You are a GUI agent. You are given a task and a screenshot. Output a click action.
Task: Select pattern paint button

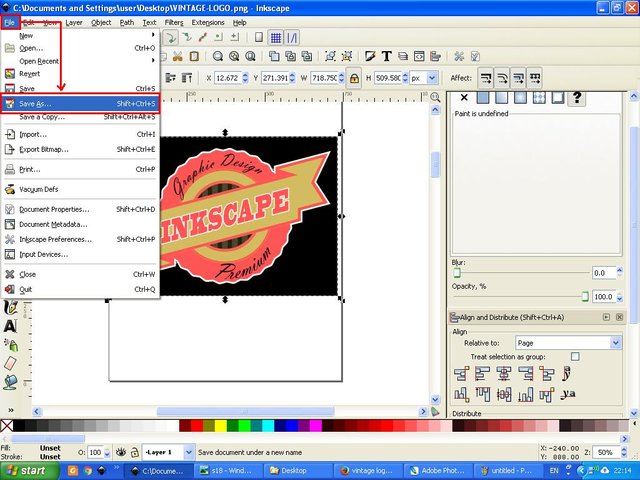pos(539,98)
